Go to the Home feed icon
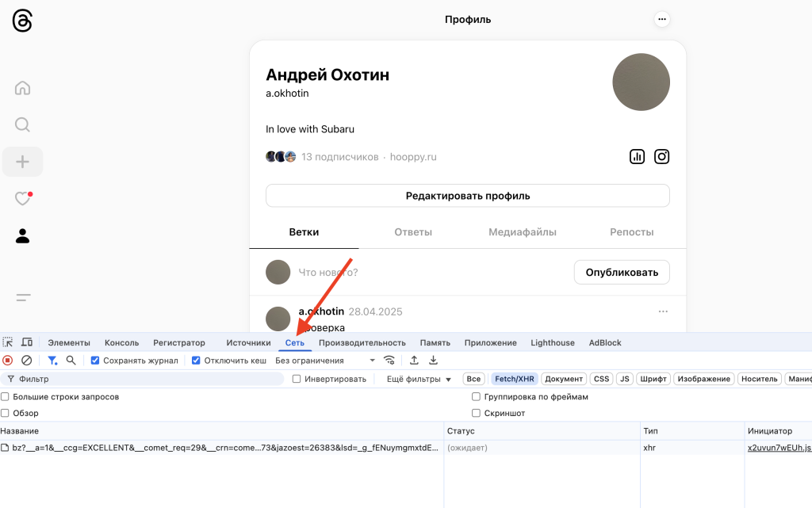Viewport: 812px width, 508px height. 22,88
